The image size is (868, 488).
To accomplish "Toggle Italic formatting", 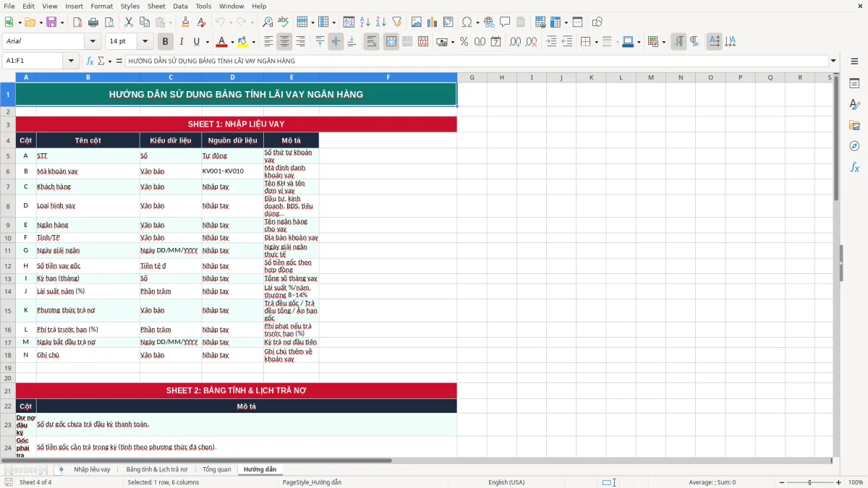I will point(181,42).
